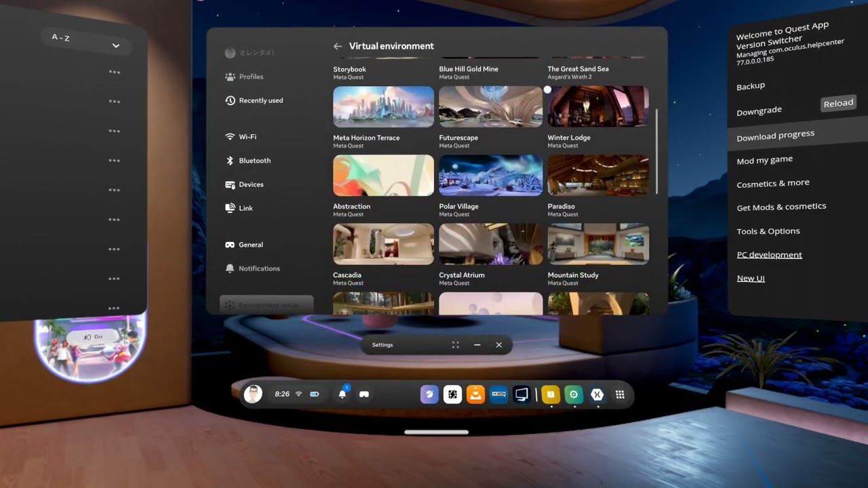This screenshot has height=488, width=868.
Task: Open the monitor desktop app on taskbar
Action: click(x=521, y=394)
